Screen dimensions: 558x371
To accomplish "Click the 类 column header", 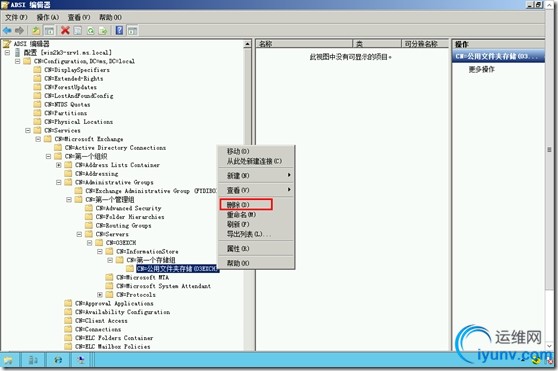I will (377, 44).
